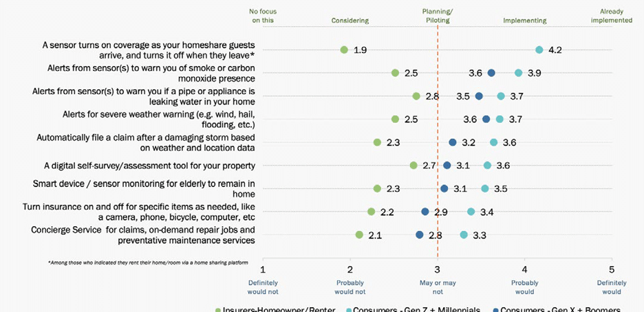This screenshot has height=312, width=644.
Task: Select the "Planning/Piloting" header label
Action: click(x=437, y=16)
